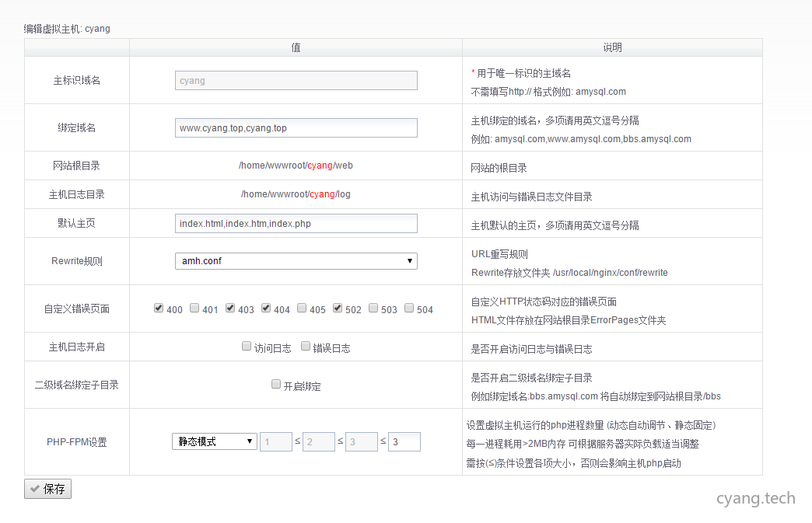Open the Rewrite规则 amh.conf dropdown
Screen dimensions: 812x523
[x=296, y=261]
